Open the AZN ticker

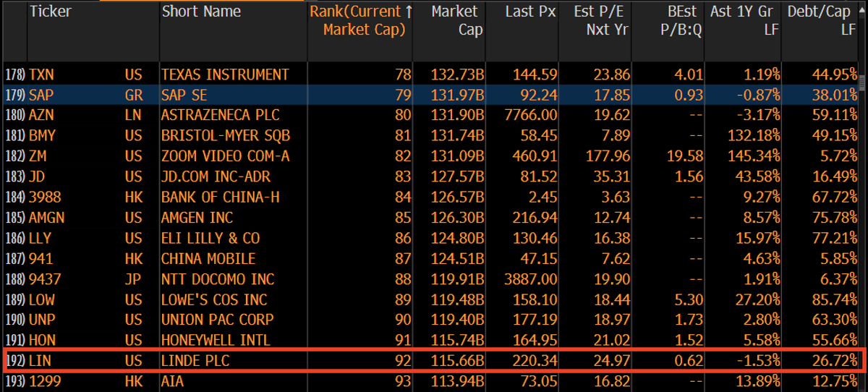pos(41,116)
